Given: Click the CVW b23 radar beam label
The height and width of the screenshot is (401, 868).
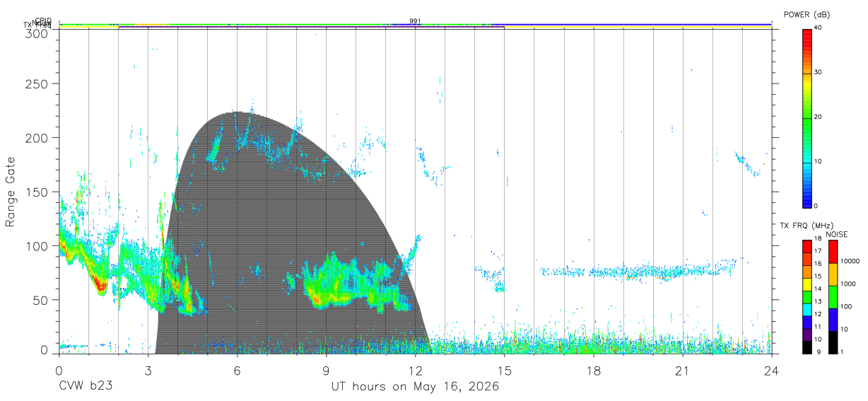Looking at the screenshot, I should tap(85, 387).
